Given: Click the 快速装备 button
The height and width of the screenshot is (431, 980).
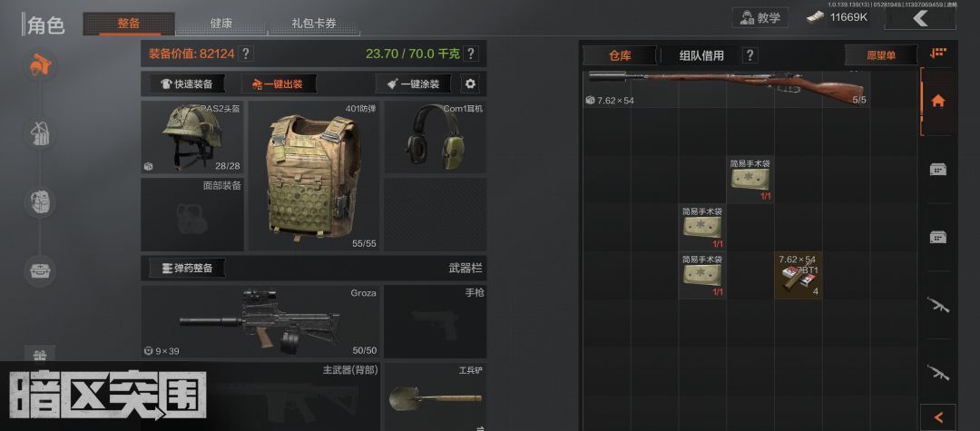Looking at the screenshot, I should (x=186, y=83).
